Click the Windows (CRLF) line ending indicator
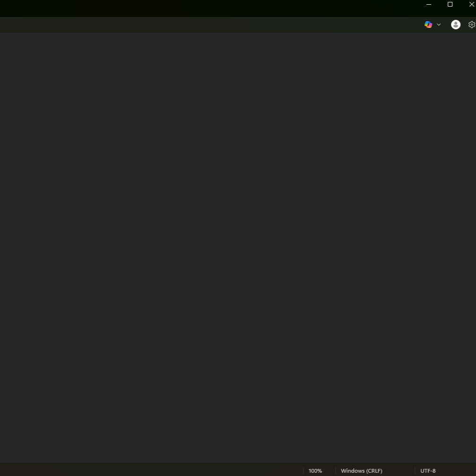Image resolution: width=476 pixels, height=476 pixels. [361, 470]
